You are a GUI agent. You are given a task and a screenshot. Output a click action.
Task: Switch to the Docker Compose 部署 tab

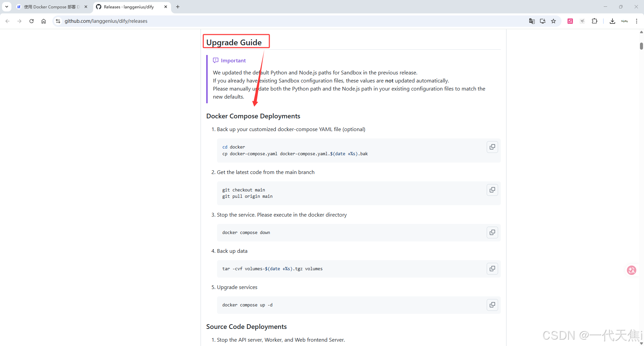pos(52,7)
